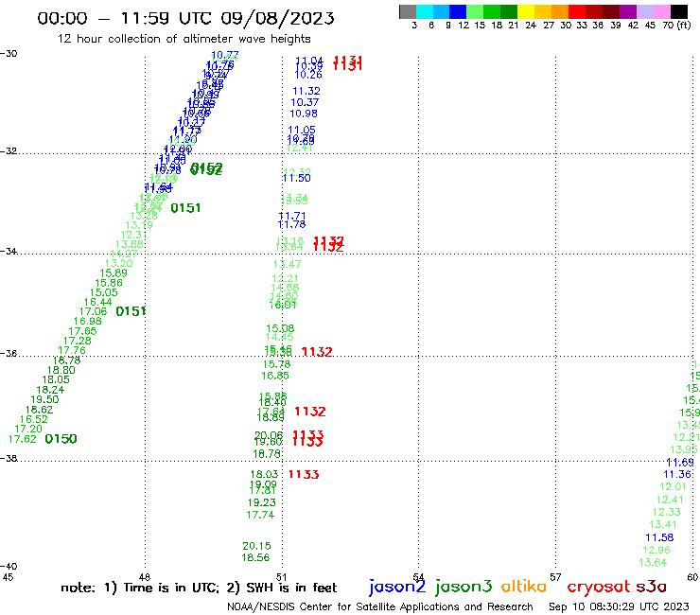The width and height of the screenshot is (700, 615).
Task: Click the timestamp "Sep 10 08:30:29 UTC 2023"
Action: (619, 606)
